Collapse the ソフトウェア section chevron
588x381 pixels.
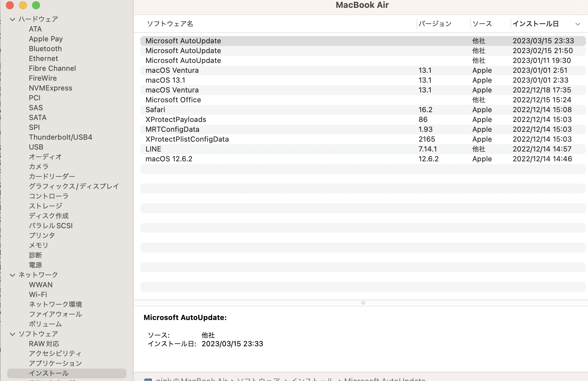coord(12,334)
